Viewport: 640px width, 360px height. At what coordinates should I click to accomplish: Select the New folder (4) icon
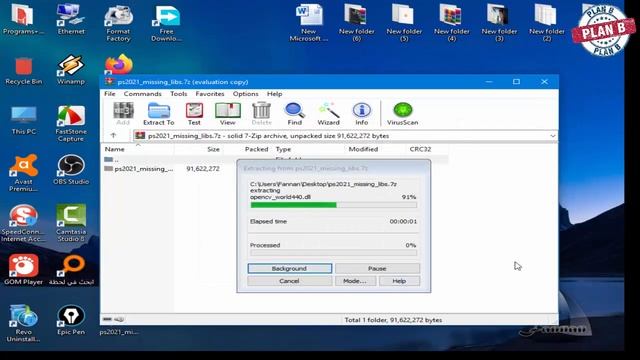pos(451,23)
